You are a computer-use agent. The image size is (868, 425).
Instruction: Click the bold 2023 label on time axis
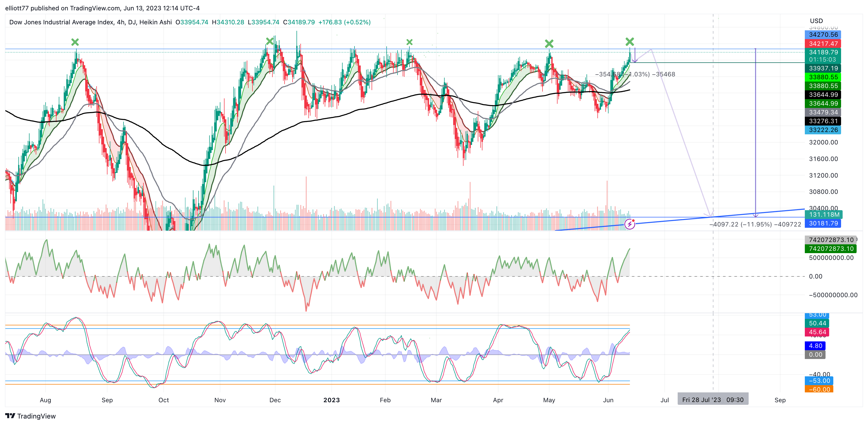(x=331, y=400)
